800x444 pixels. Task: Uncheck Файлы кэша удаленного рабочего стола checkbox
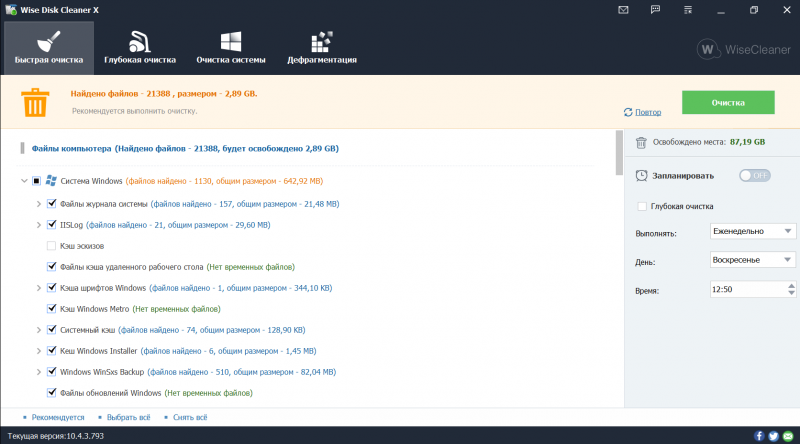[x=51, y=267]
